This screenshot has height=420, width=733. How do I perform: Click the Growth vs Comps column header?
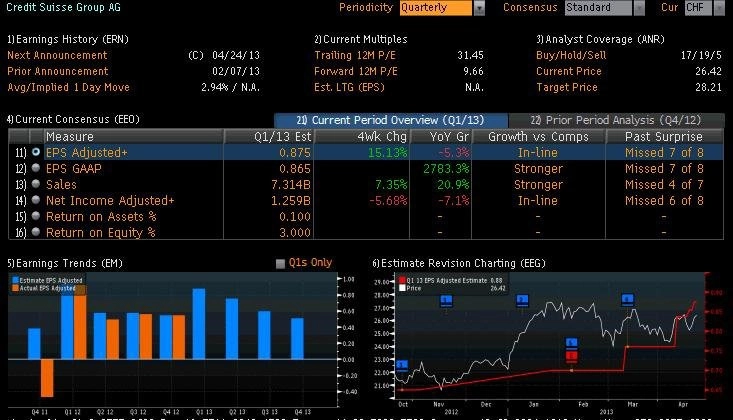[x=539, y=137]
